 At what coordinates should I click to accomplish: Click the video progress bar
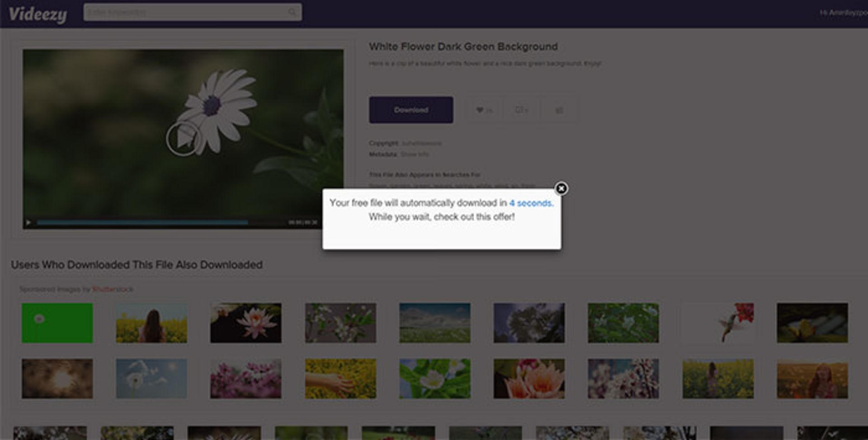[x=142, y=222]
